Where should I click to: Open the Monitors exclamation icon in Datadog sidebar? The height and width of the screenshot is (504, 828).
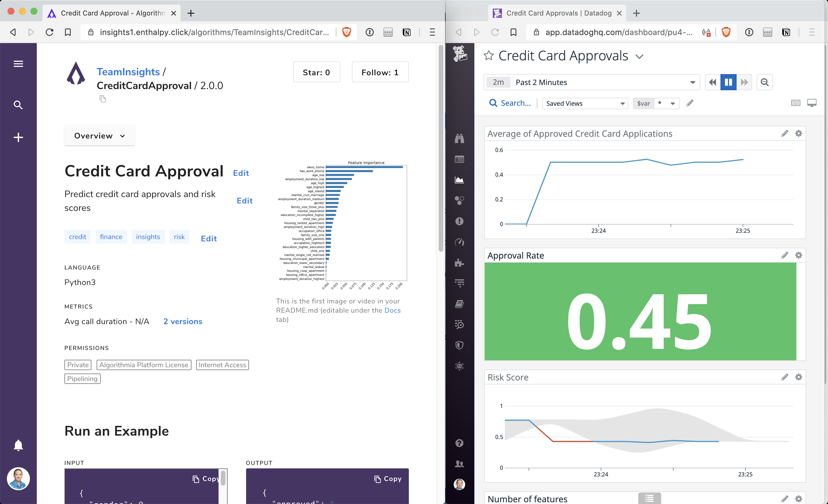pos(459,221)
